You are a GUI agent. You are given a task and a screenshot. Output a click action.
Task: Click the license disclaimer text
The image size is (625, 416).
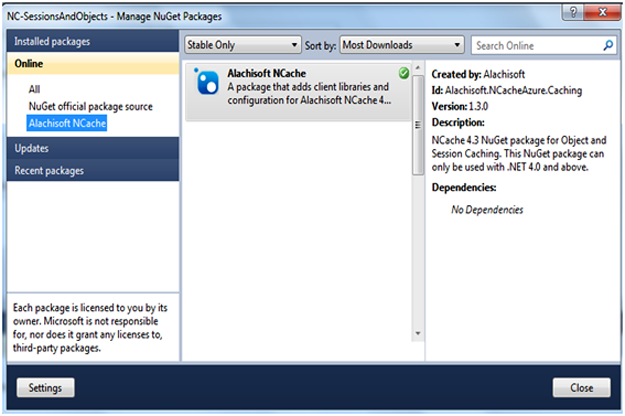point(90,328)
